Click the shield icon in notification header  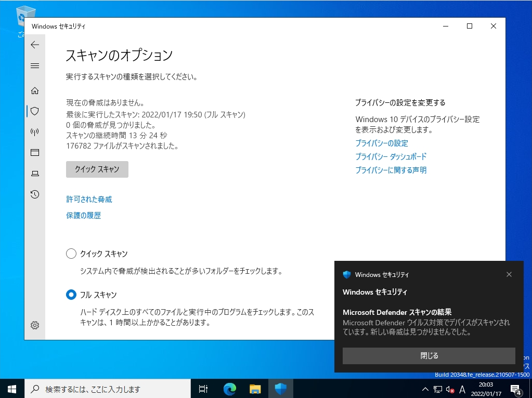[x=347, y=275]
